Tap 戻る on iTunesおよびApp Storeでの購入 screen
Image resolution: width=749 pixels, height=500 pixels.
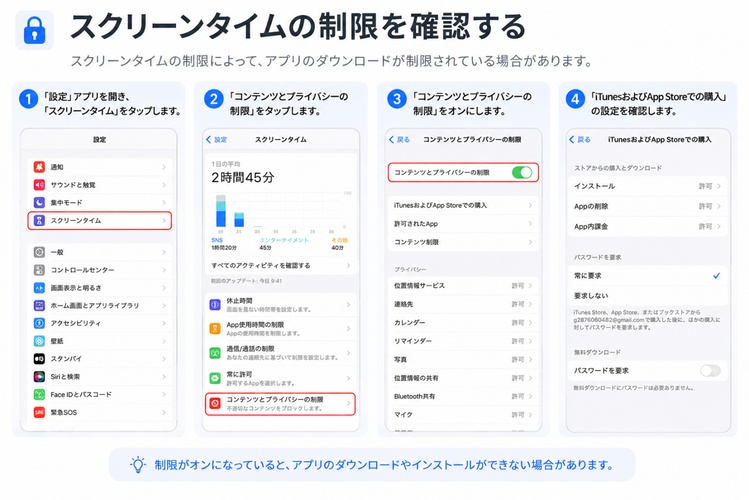click(580, 139)
